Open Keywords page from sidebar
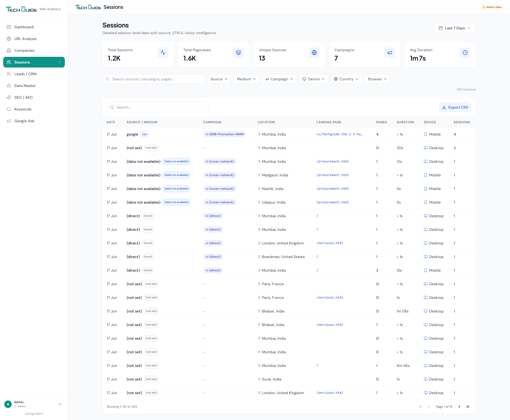This screenshot has width=510, height=420. point(34,109)
